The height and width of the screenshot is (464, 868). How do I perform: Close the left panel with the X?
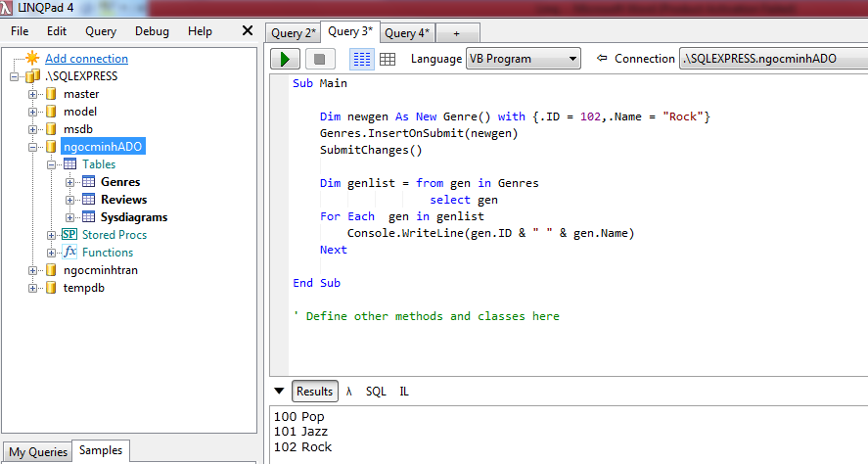tap(248, 31)
